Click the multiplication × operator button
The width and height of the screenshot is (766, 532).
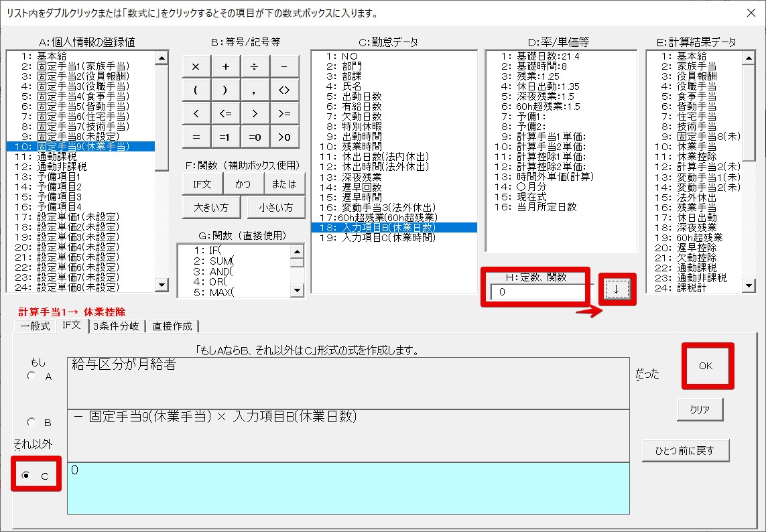pos(196,67)
